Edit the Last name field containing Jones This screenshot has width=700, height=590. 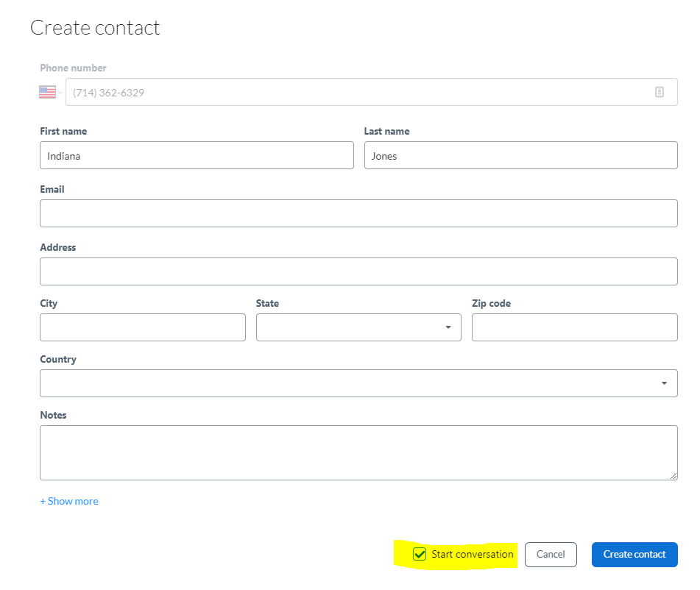(x=521, y=155)
